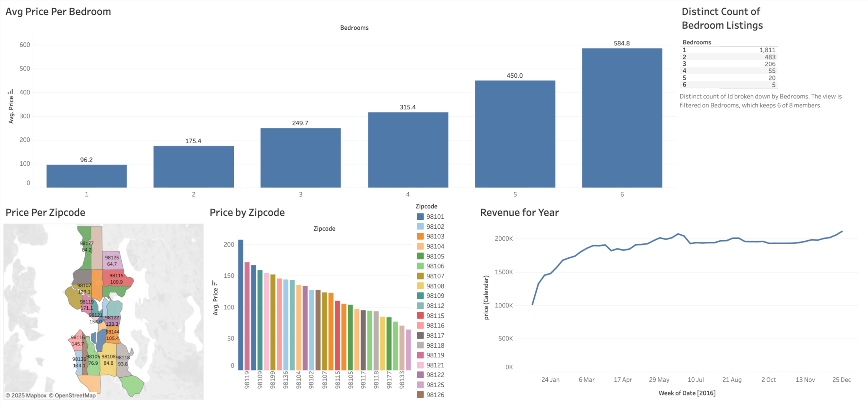Viewport: 868px width, 404px height.
Task: Click the ascending sort icon beside bedroom Avg. Price
Action: pyautogui.click(x=10, y=91)
